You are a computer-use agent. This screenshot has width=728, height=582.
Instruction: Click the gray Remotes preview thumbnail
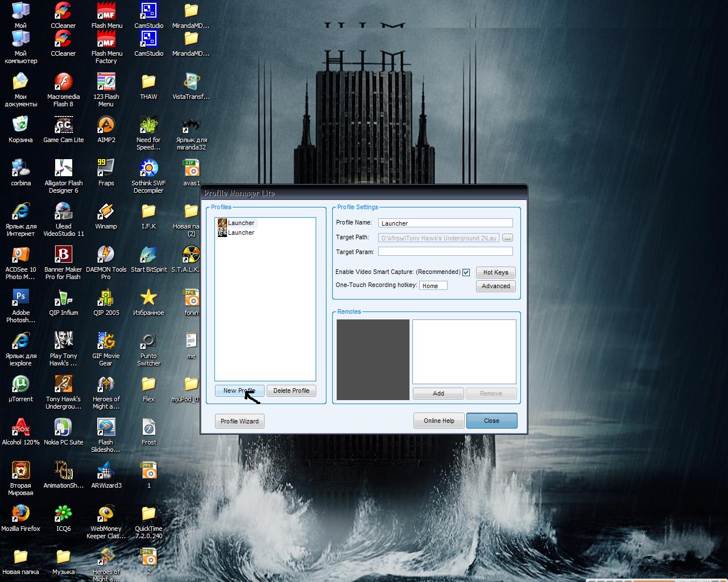click(x=373, y=360)
